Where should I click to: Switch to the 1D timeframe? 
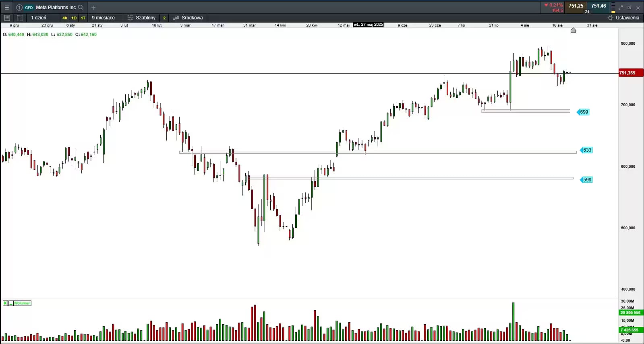pos(74,18)
